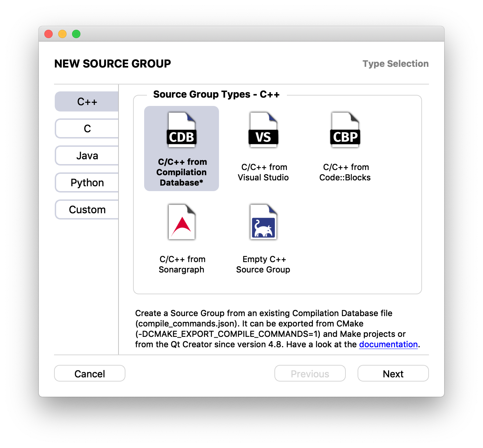Click the 'C/C++ from Compilation Database*' label
Image resolution: width=483 pixels, height=448 pixels.
click(182, 172)
